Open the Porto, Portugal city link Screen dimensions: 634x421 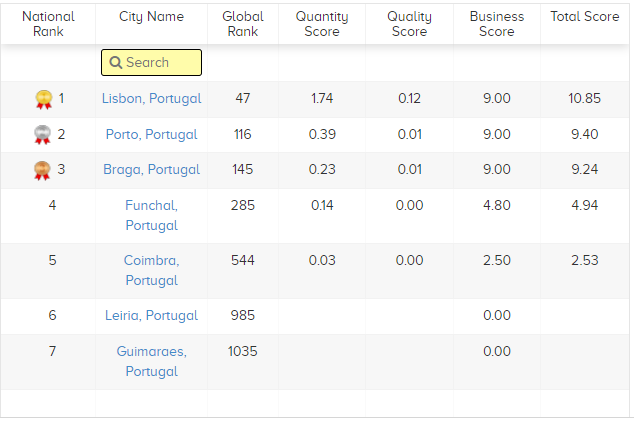coord(151,134)
